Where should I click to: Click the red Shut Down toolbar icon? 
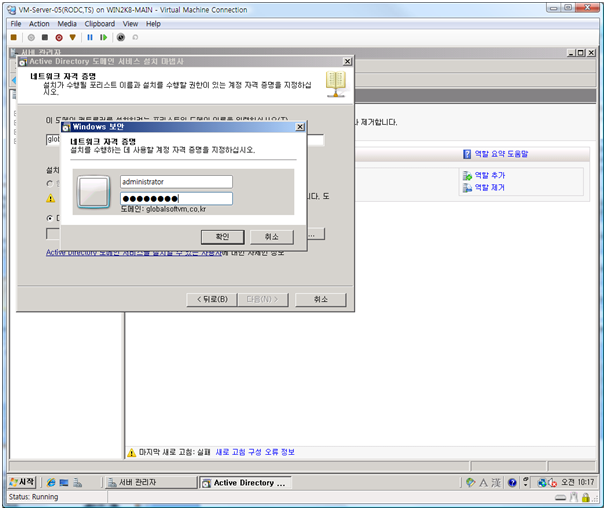(59, 37)
